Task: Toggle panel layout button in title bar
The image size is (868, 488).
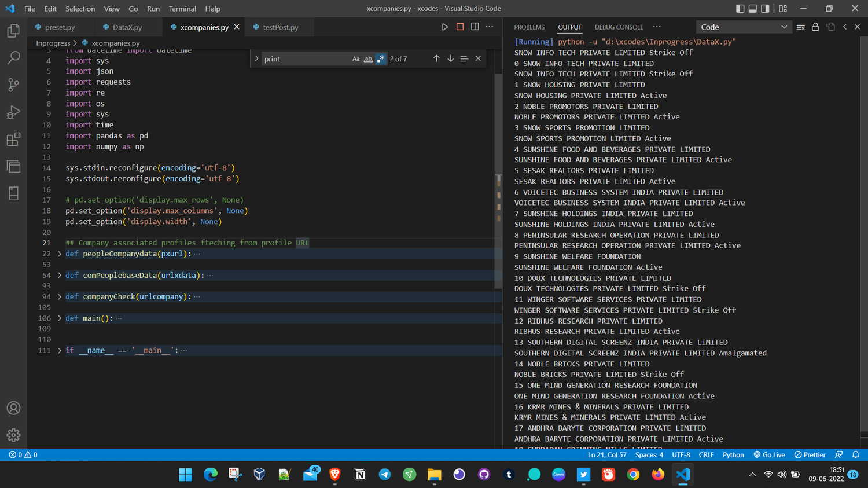Action: (x=753, y=9)
